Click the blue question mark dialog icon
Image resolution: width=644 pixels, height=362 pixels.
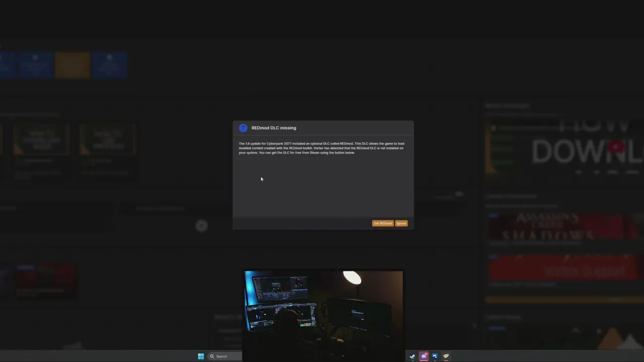click(x=243, y=128)
